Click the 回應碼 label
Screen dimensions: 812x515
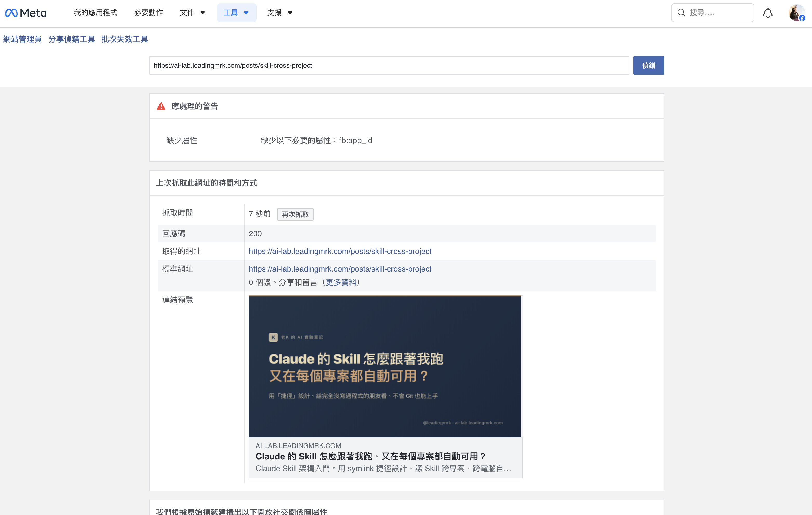(174, 234)
